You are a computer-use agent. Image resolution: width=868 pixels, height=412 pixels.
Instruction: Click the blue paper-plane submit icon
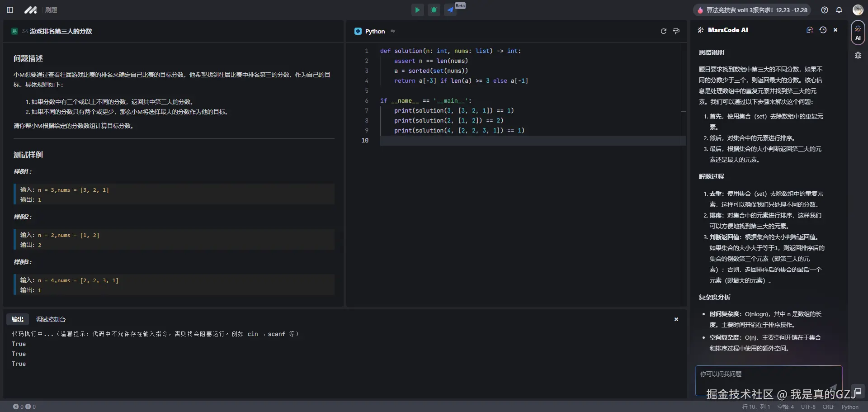pos(450,10)
